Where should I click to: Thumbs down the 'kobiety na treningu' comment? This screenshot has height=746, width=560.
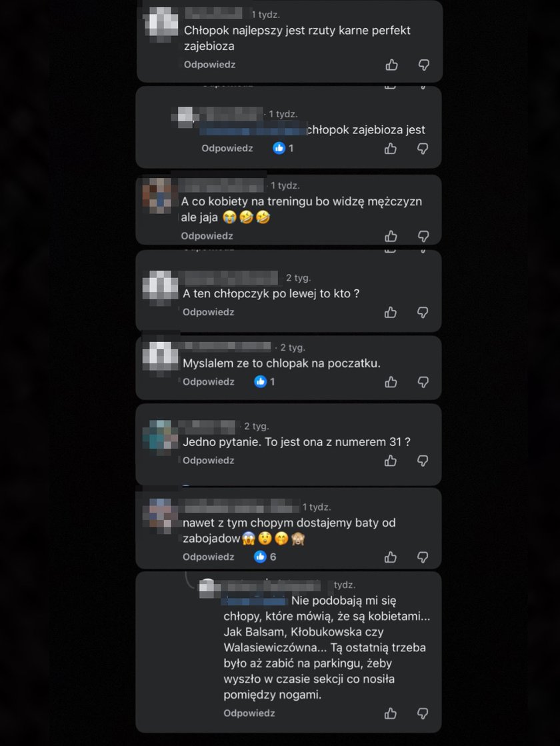point(423,236)
